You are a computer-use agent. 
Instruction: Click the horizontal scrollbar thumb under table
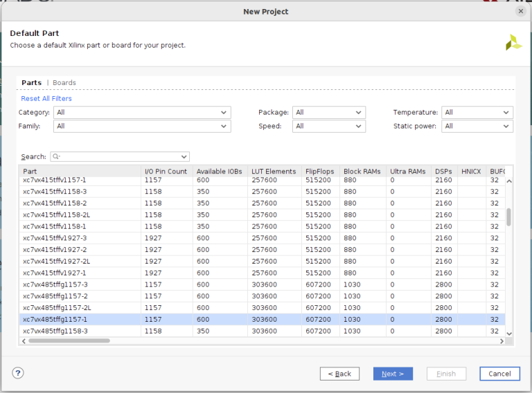(x=69, y=340)
